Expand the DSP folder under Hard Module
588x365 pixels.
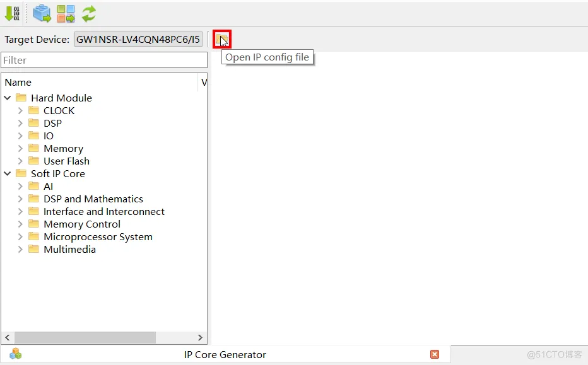coord(20,124)
